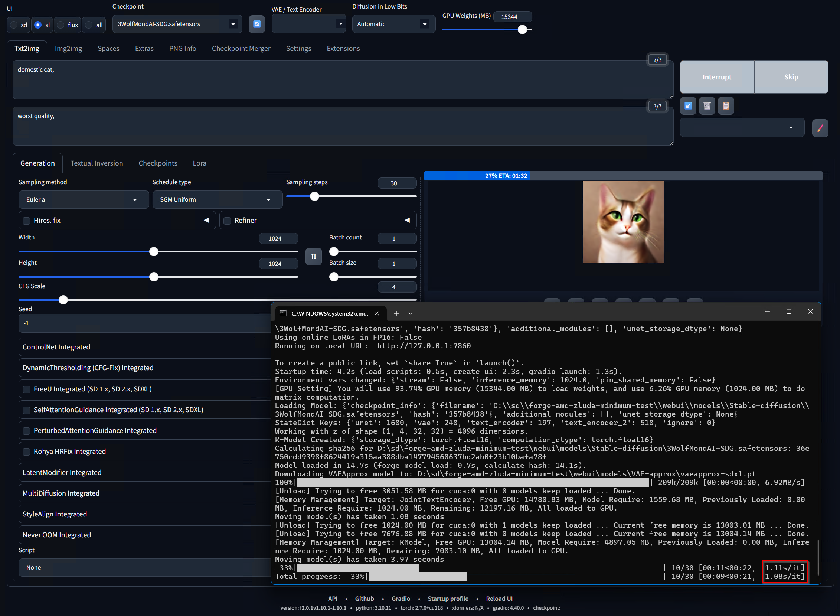Click the Interrupt button

pos(717,77)
